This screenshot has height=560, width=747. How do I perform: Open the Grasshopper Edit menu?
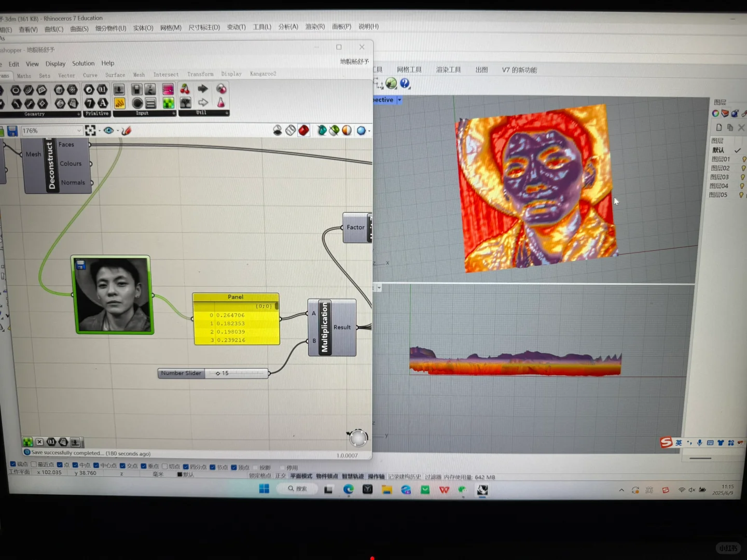click(14, 64)
